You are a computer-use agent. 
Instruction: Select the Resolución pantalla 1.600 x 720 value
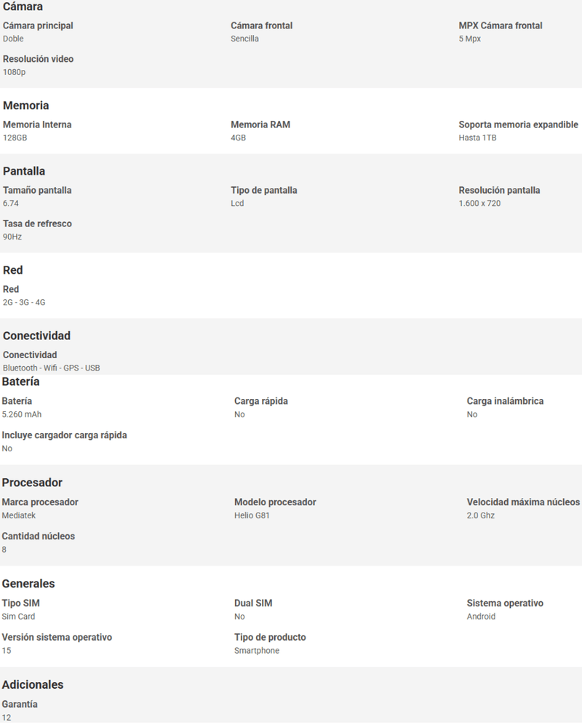(x=479, y=203)
